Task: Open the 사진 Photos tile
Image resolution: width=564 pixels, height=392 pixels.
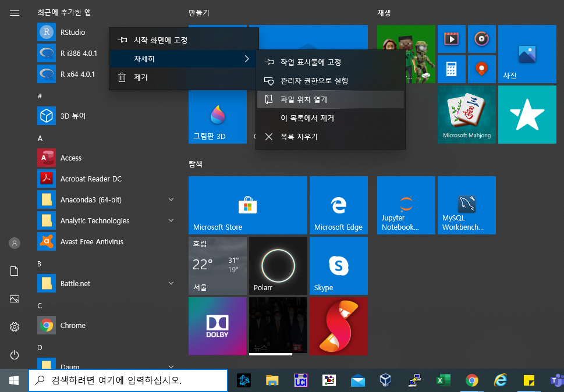Action: 527,54
